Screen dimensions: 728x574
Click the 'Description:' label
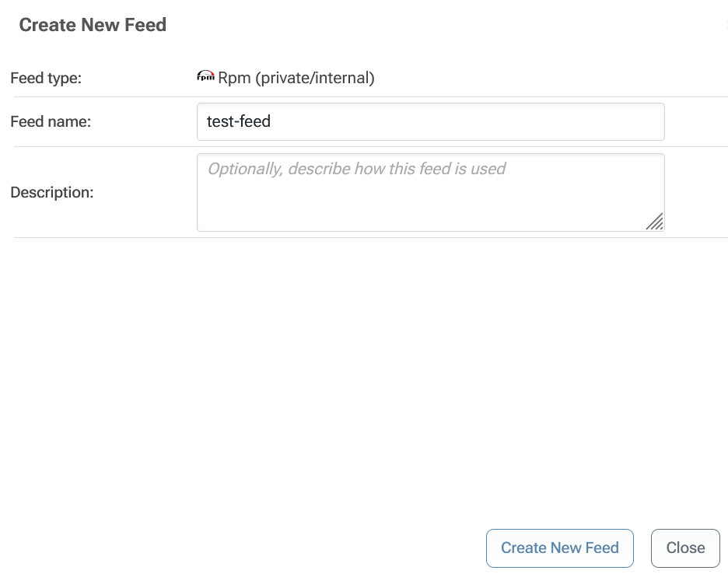pyautogui.click(x=52, y=192)
